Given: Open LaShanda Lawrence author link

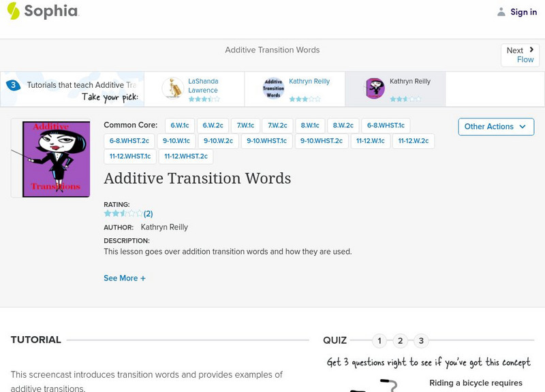Looking at the screenshot, I should [203, 86].
